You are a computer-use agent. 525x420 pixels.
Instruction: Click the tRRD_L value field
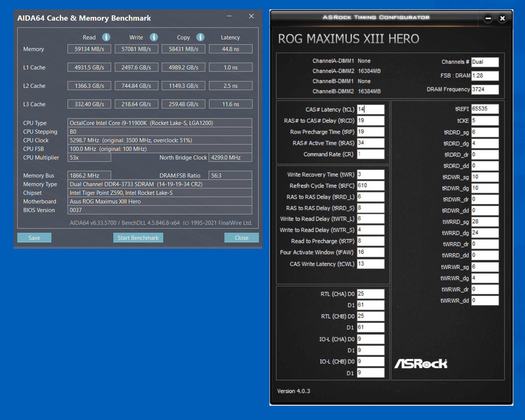(370, 197)
